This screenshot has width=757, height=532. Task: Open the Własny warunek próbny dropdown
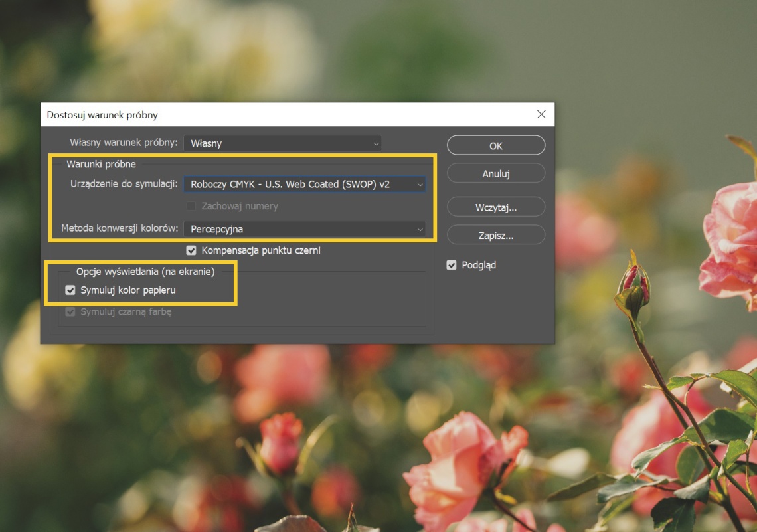(x=282, y=143)
